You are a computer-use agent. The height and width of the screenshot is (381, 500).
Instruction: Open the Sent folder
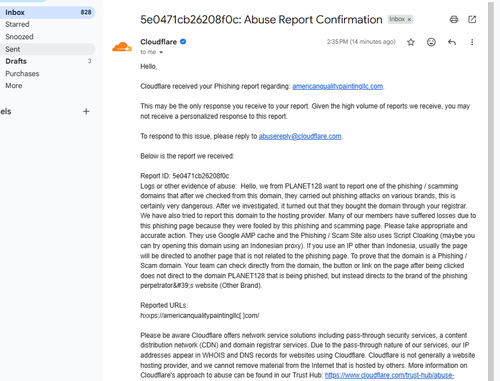tap(47, 49)
